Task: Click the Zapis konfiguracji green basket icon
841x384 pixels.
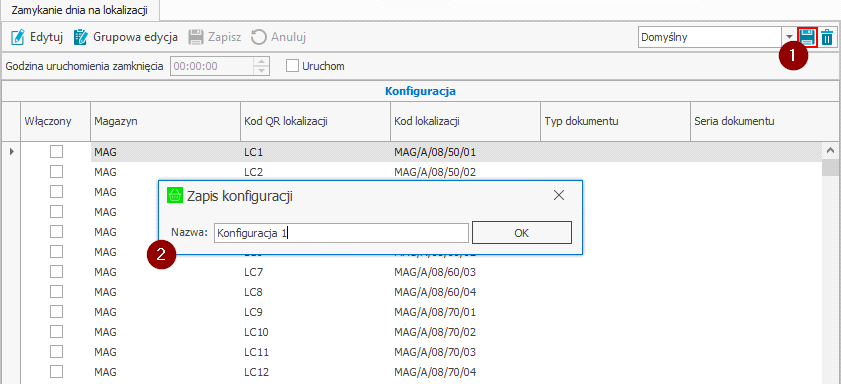Action: 174,196
